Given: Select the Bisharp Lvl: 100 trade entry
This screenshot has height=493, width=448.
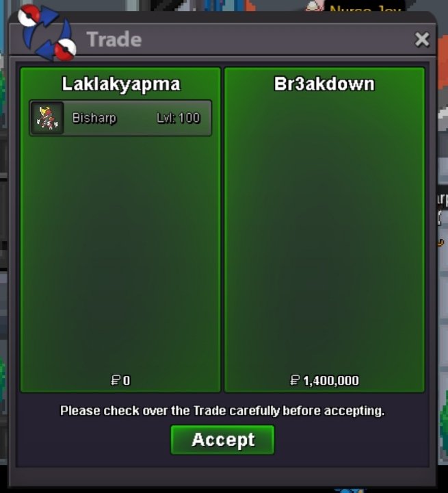Looking at the screenshot, I should [x=120, y=118].
